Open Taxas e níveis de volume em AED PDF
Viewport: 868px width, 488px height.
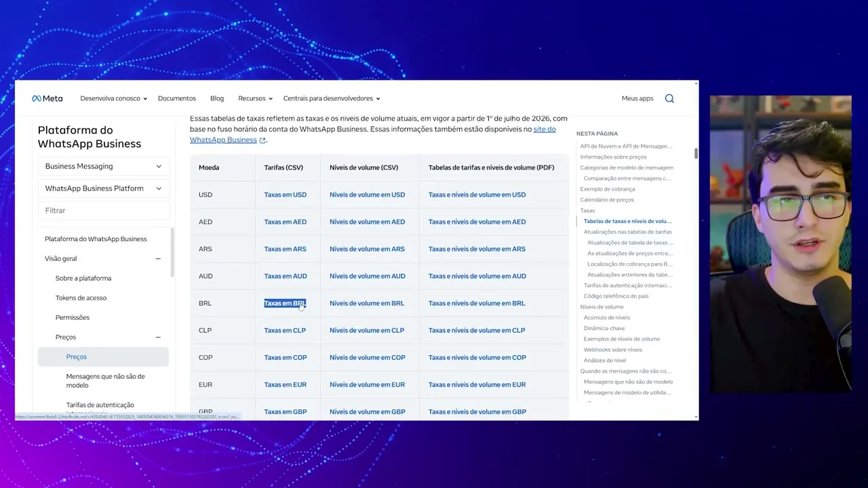click(477, 222)
